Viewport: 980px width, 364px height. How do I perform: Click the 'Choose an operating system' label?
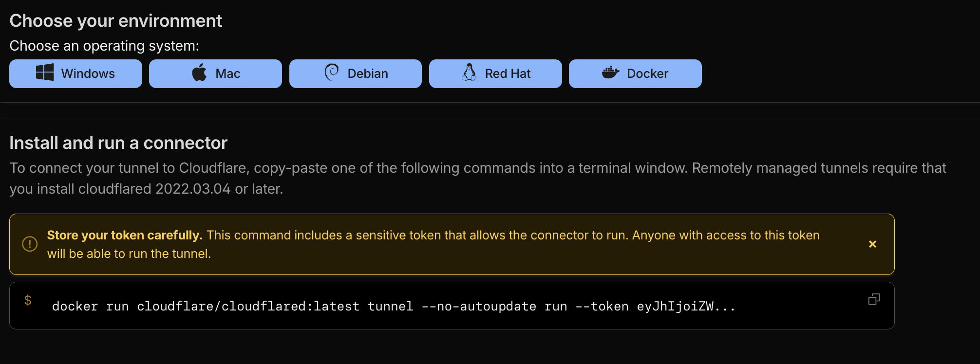point(104,46)
